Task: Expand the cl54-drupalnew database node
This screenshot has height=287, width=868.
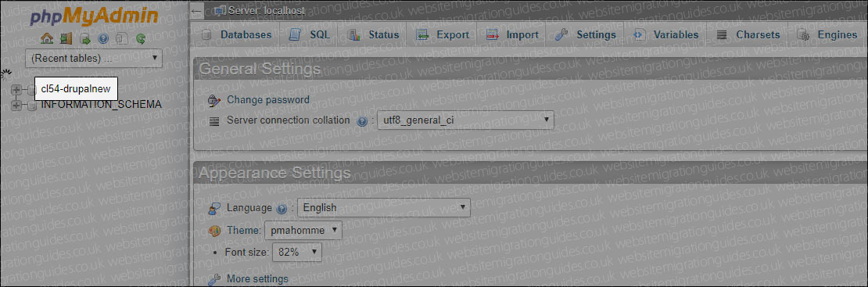Action: pos(16,89)
